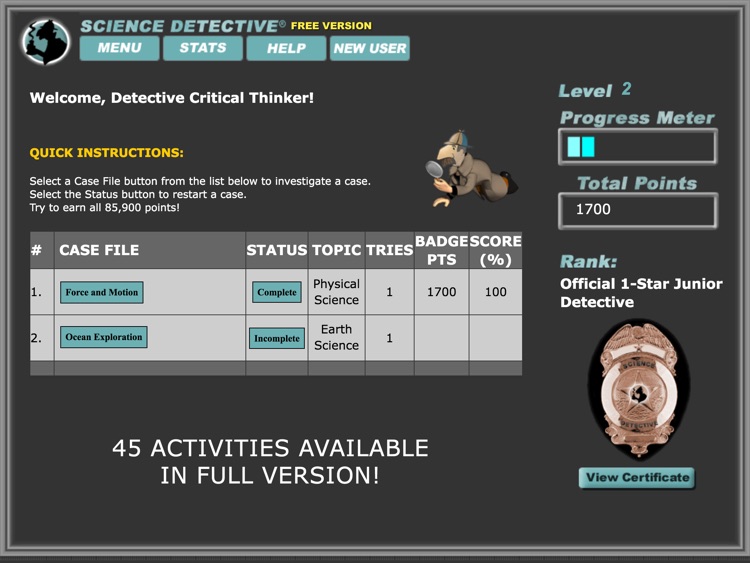The height and width of the screenshot is (563, 750).
Task: Click the Progress Meter label
Action: coord(637,118)
